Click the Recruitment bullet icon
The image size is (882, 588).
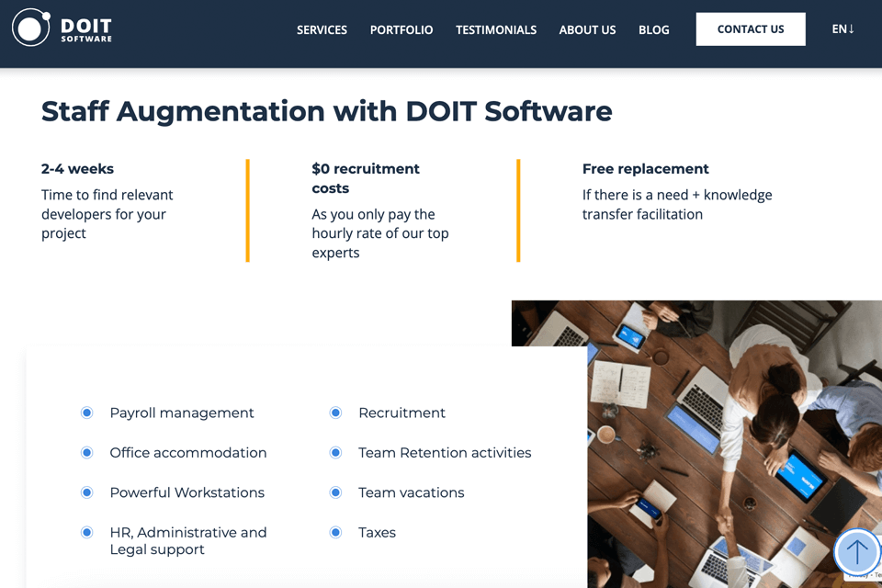pyautogui.click(x=335, y=413)
